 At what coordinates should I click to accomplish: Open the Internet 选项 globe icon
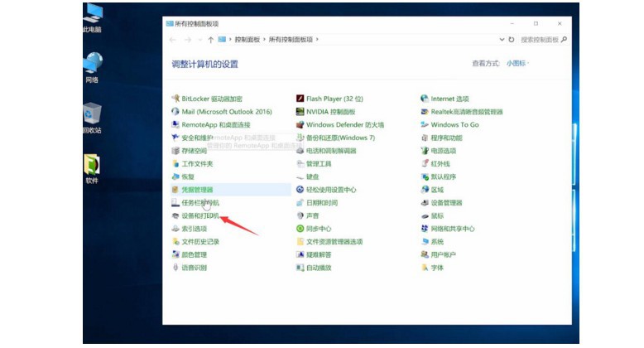[425, 99]
